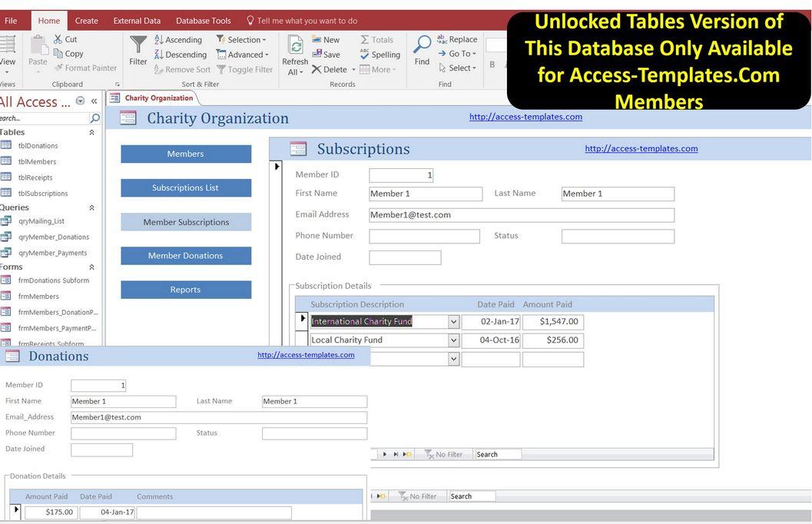This screenshot has width=812, height=524.
Task: Open the qryMember_Payments query
Action: tap(52, 254)
